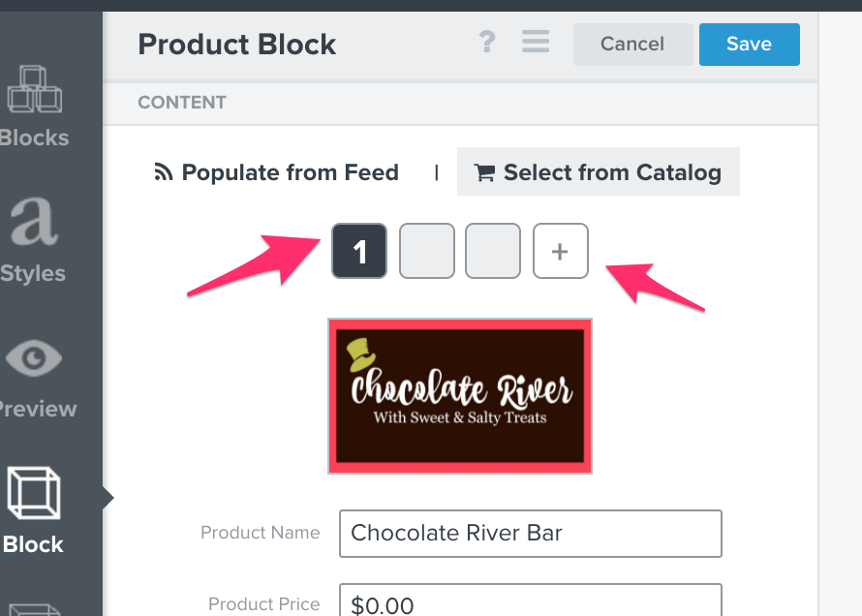862x616 pixels.
Task: Click the partially visible icon below Block
Action: point(34,609)
